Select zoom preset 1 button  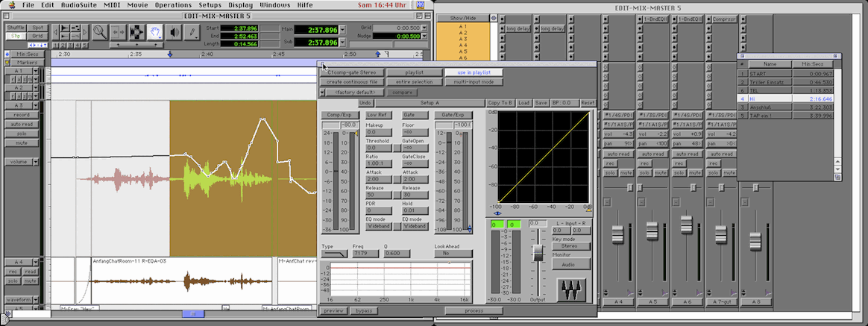57,46
